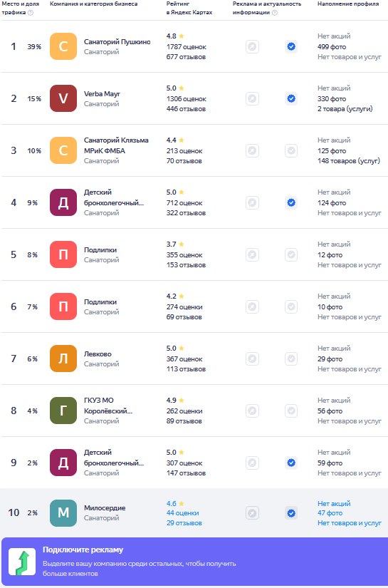Click the Verba Mayr logo tile with V

63,98
